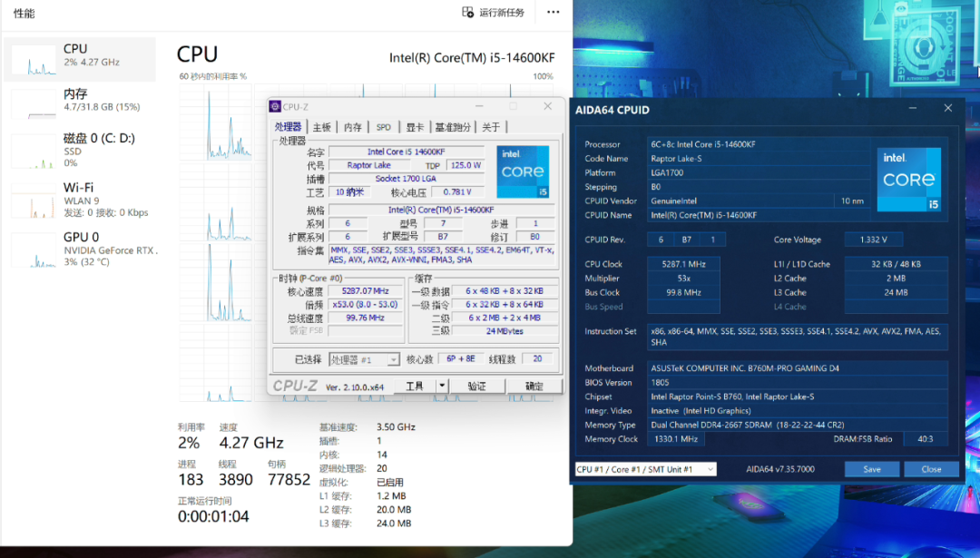
Task: Open the arrow dropdown next to 工具 in CPU-Z
Action: tap(442, 387)
